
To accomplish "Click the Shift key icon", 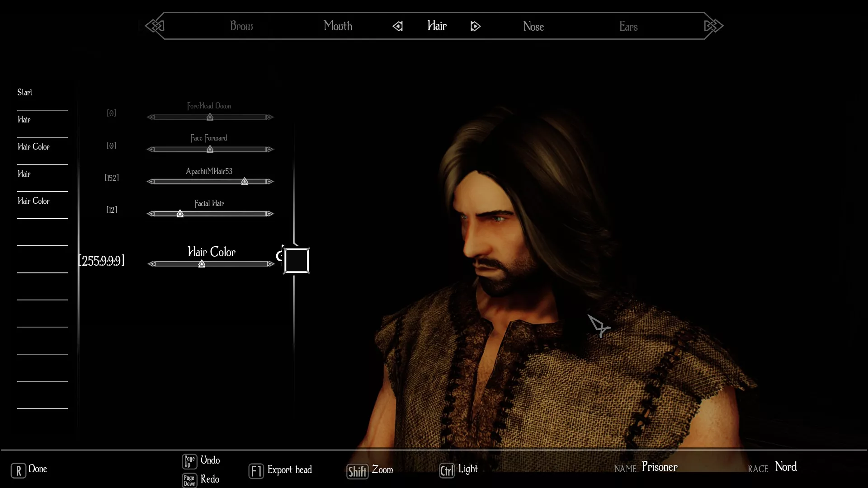I will click(358, 471).
